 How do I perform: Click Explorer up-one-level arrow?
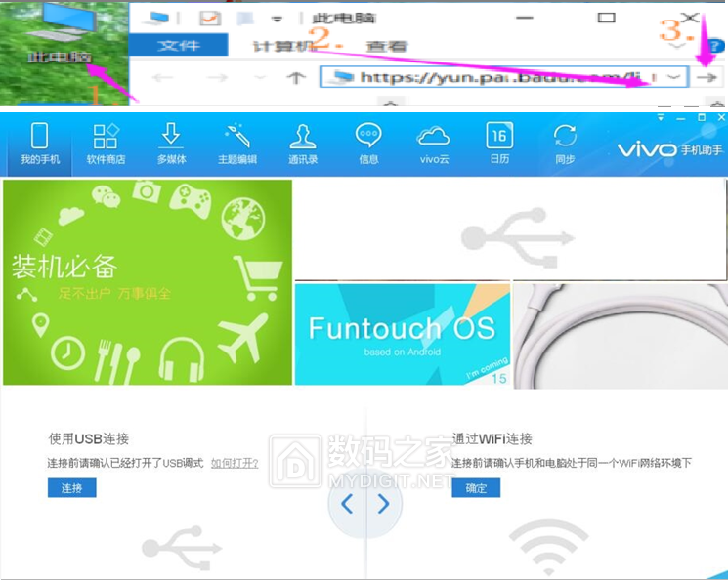pyautogui.click(x=296, y=77)
